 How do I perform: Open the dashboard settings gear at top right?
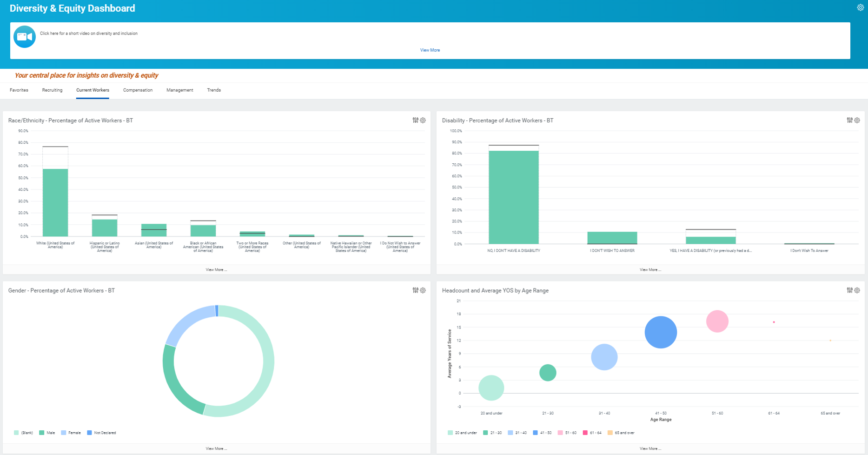861,7
